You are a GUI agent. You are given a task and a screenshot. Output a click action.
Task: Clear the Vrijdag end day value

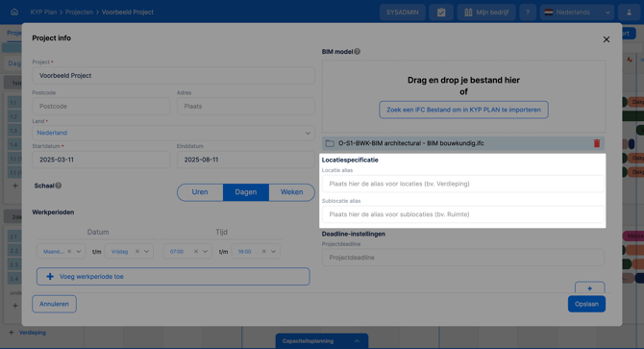[137, 251]
